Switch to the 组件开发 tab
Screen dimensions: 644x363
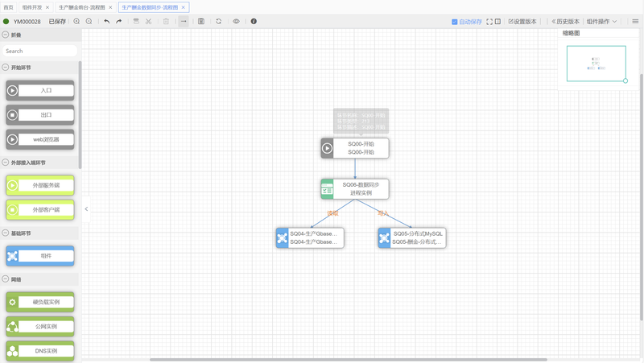[31, 7]
